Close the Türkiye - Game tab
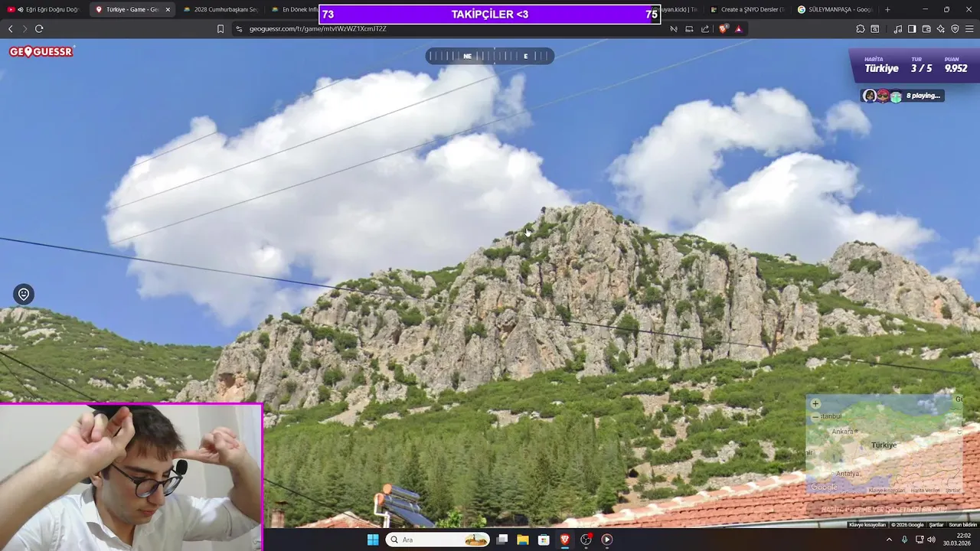Screen dimensions: 980x551 (168, 9)
